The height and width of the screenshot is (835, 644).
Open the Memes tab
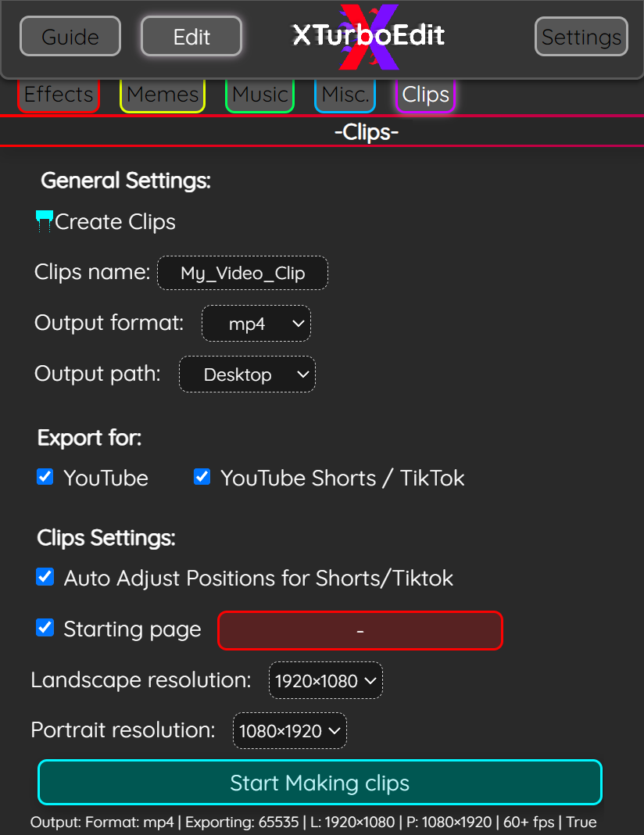click(x=162, y=94)
